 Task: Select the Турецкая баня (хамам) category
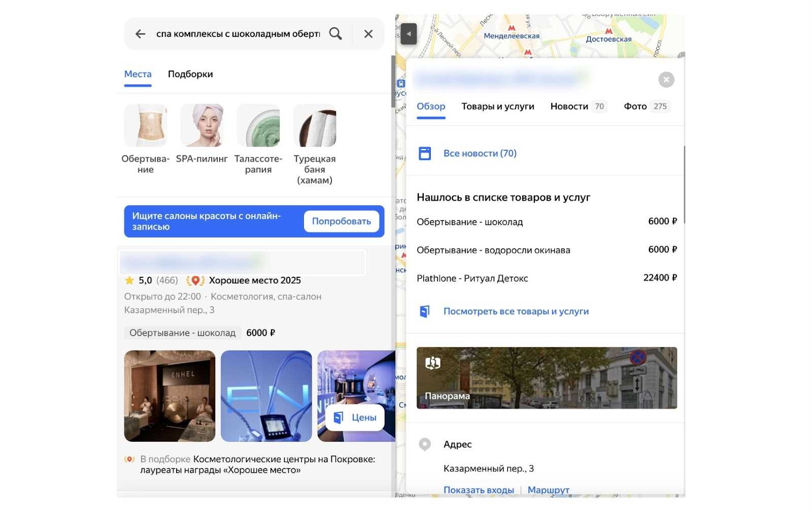click(x=315, y=145)
